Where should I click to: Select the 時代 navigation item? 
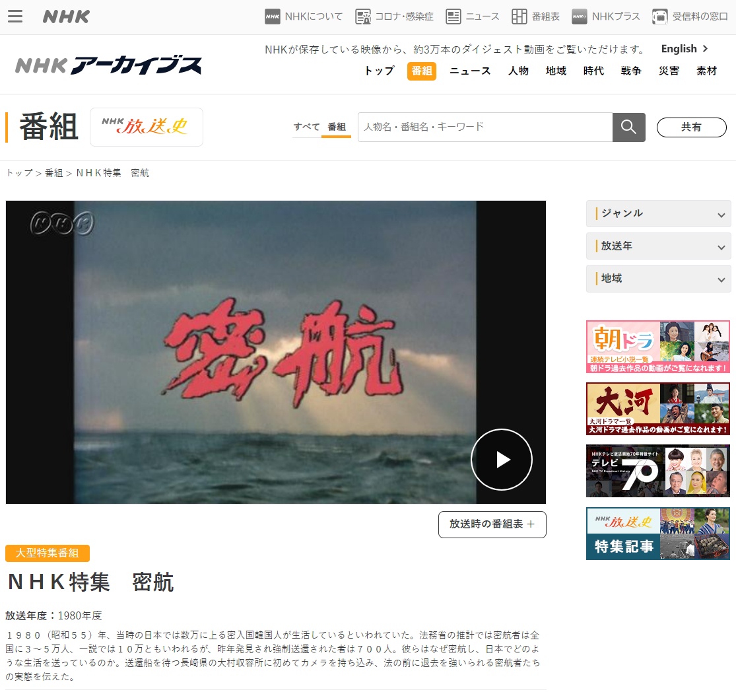click(593, 71)
